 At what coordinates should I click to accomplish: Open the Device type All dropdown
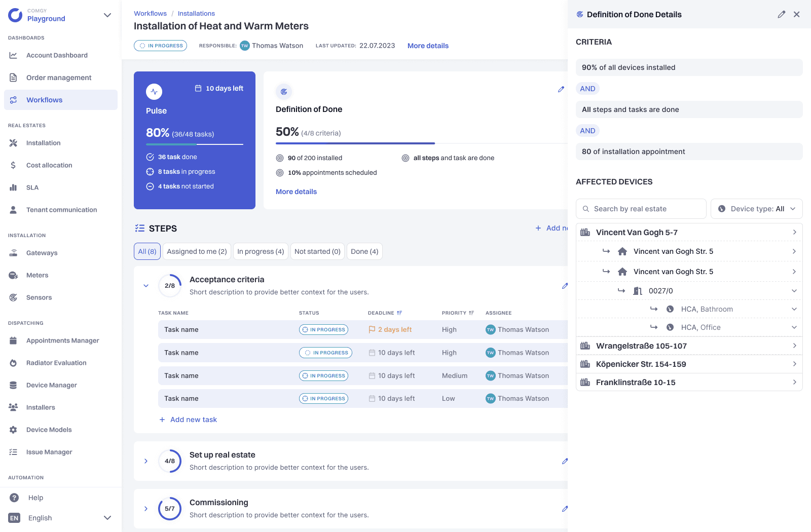click(x=757, y=209)
